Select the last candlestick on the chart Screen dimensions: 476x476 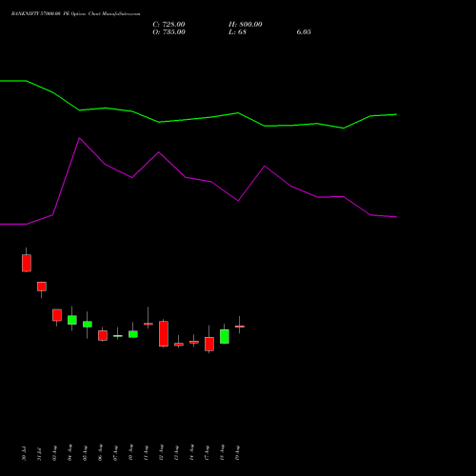pos(240,327)
